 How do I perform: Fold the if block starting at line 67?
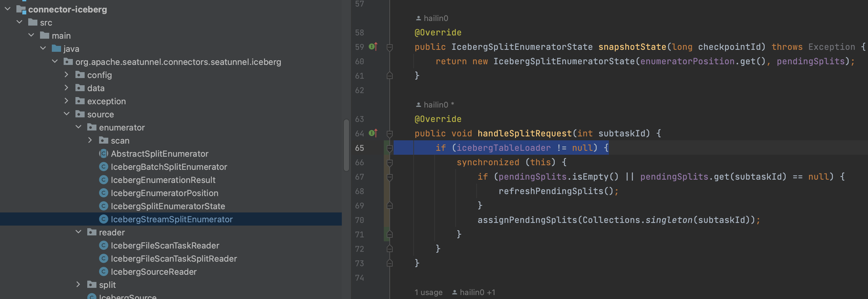(389, 176)
